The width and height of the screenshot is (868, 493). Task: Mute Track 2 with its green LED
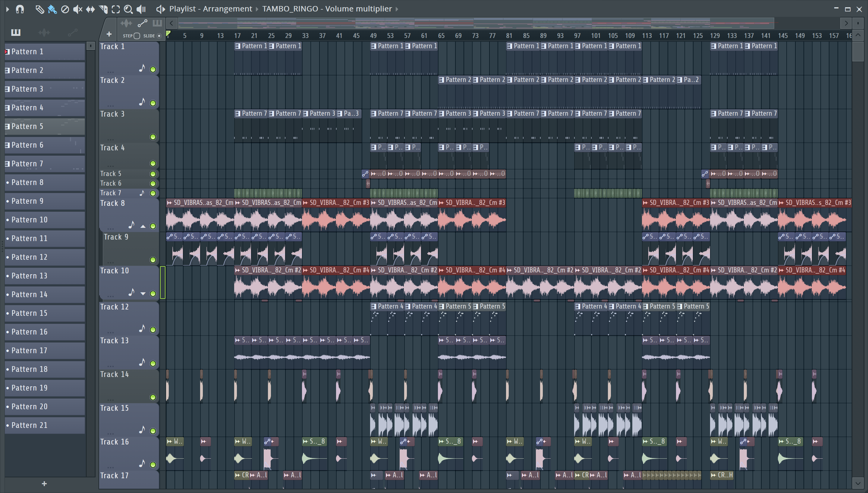click(153, 103)
